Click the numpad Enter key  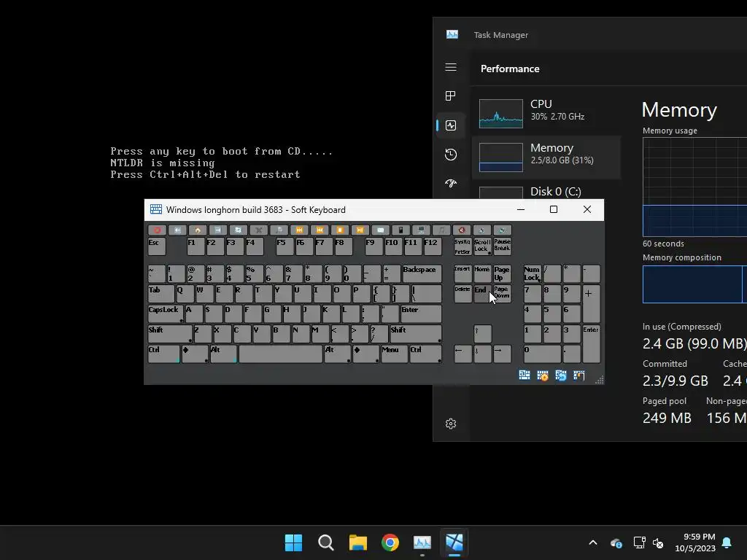click(x=591, y=344)
